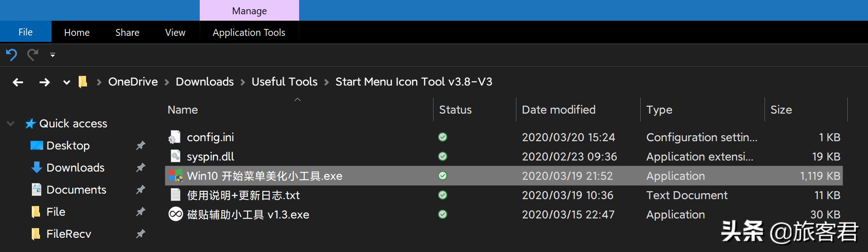Sort files by Date modified column
Viewport: 868px width, 252px height.
(559, 109)
